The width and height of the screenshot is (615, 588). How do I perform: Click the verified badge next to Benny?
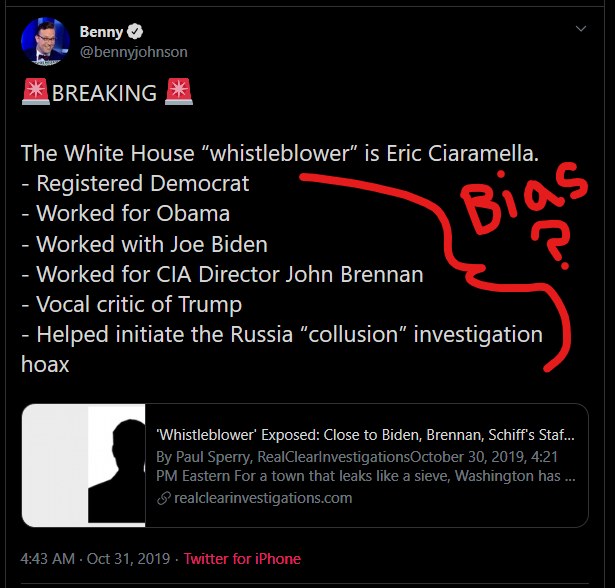pyautogui.click(x=135, y=31)
